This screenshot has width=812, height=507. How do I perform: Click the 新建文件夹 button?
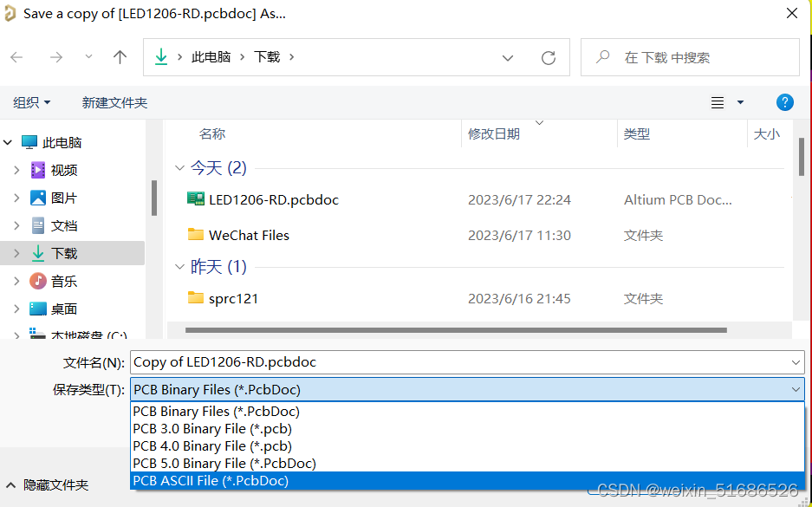[x=114, y=102]
